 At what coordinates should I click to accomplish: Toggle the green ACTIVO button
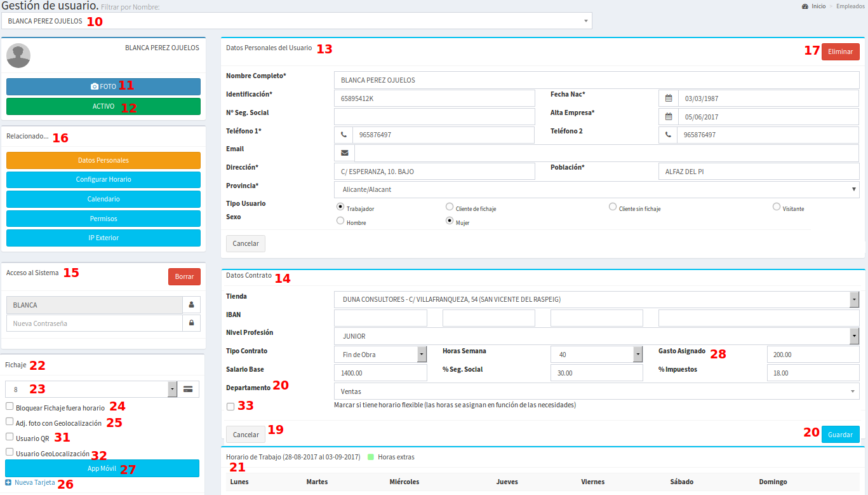tap(103, 106)
